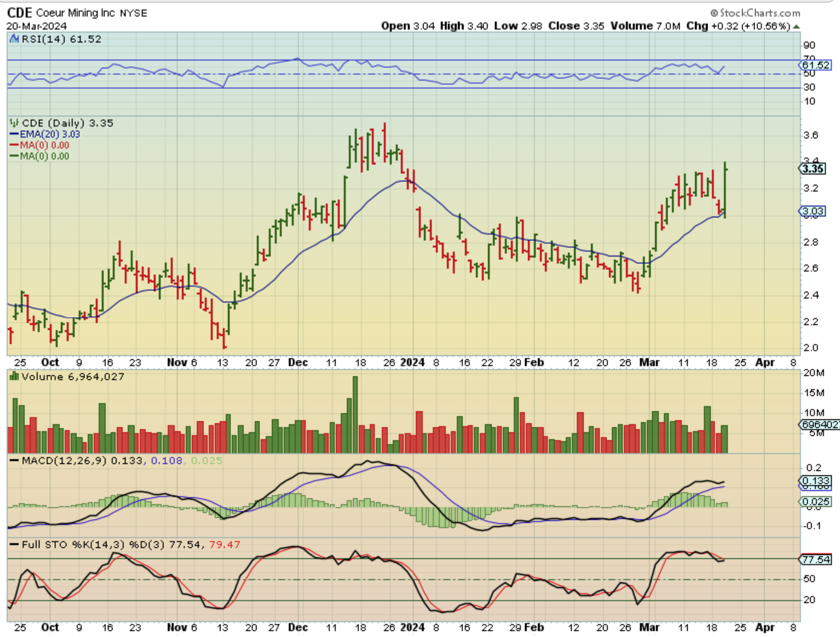Click the green 0.025 value in MACD label

click(207, 461)
